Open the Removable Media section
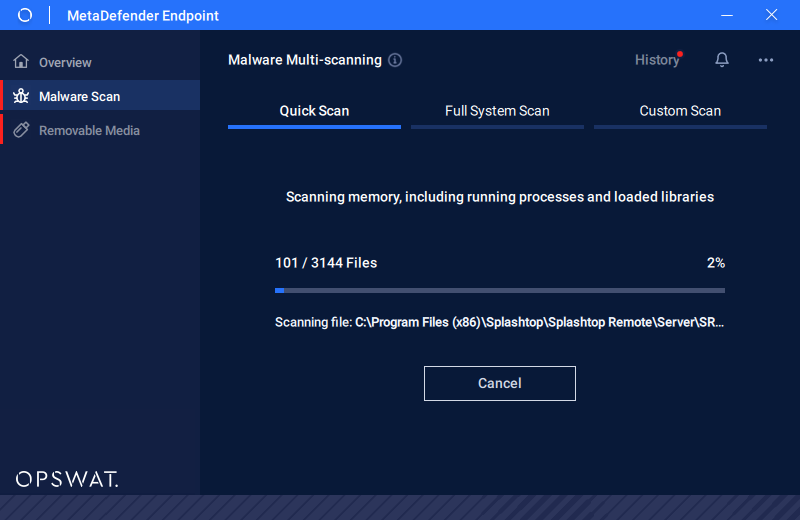This screenshot has height=520, width=800. pos(101,130)
